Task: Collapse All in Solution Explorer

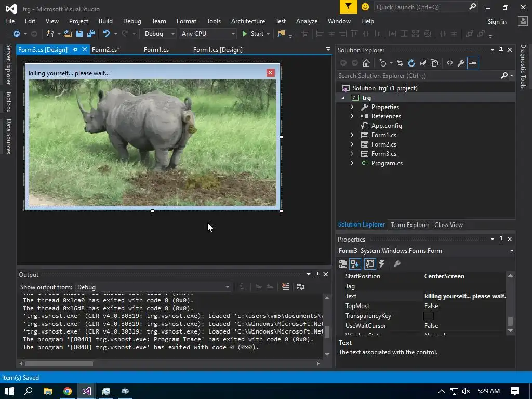Action: click(x=423, y=63)
